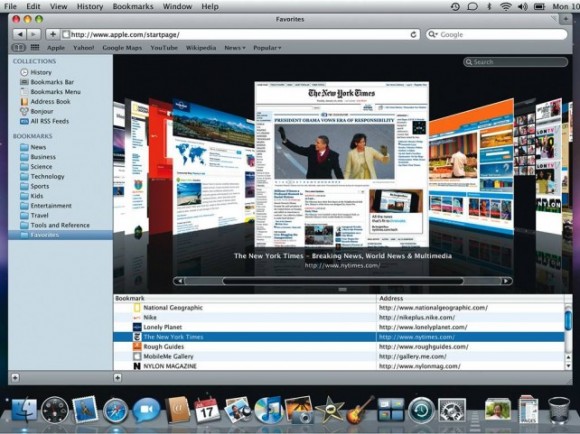Add bookmark with the plus toolbar button
Screen dimensions: 580x434
tap(53, 34)
